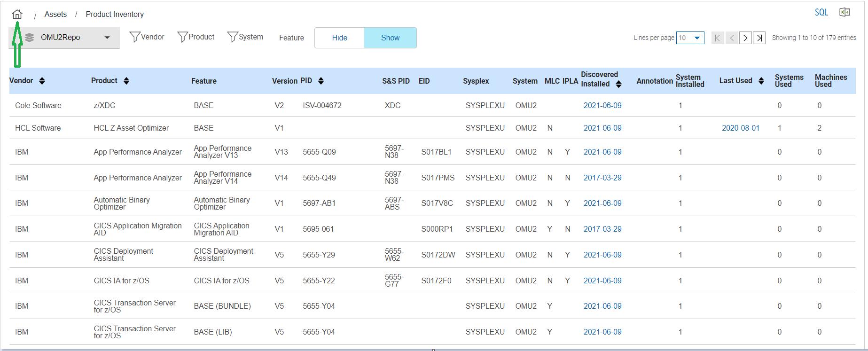Navigate to Assets breadcrumb

coord(55,14)
